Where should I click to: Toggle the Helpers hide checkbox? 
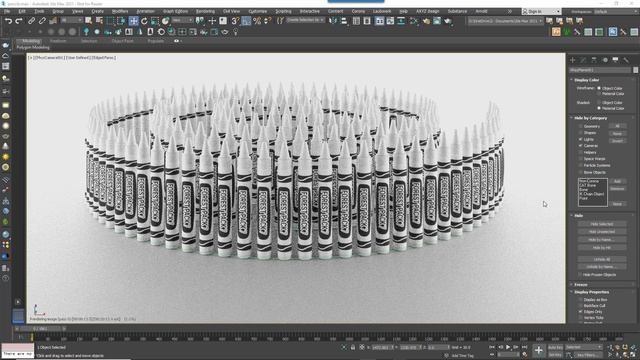[580, 152]
